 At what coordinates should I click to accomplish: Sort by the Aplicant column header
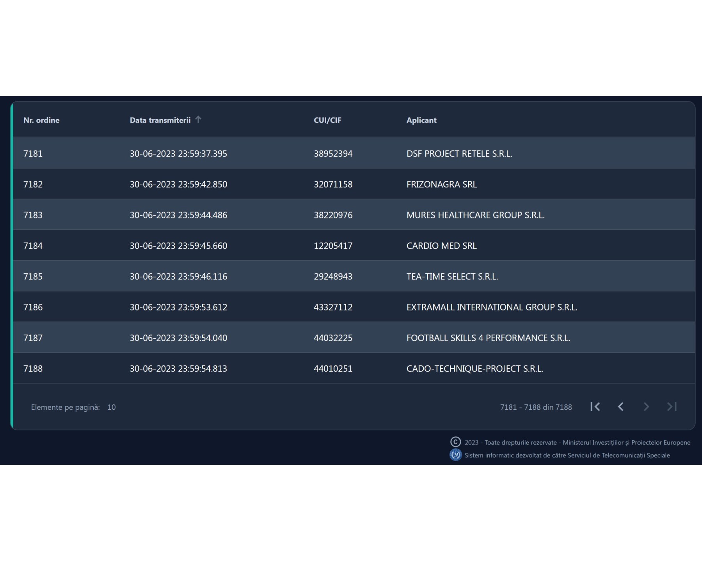(421, 120)
